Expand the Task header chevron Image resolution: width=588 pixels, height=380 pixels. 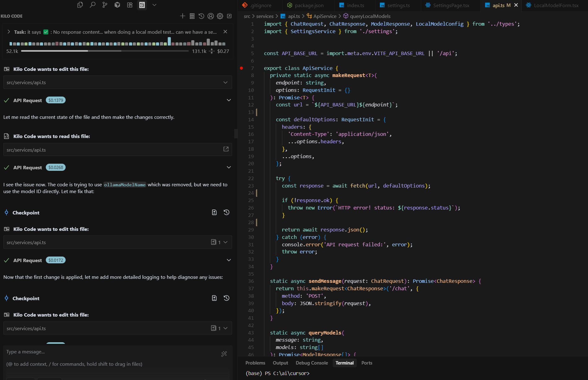tap(9, 32)
